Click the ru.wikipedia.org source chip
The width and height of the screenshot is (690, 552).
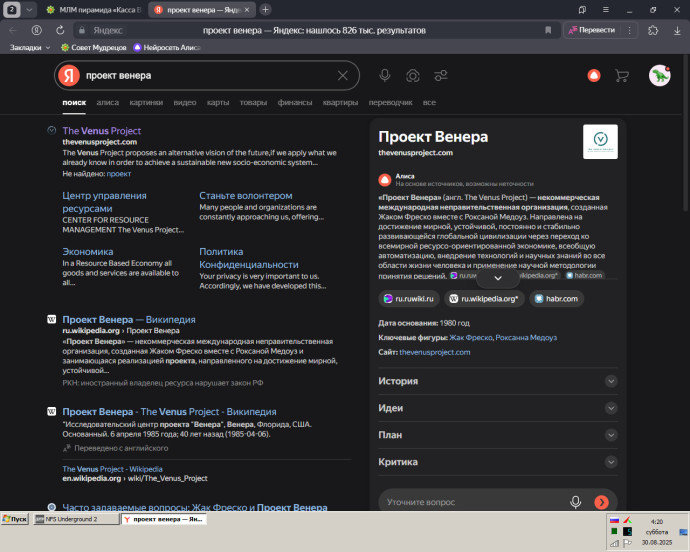tap(484, 298)
